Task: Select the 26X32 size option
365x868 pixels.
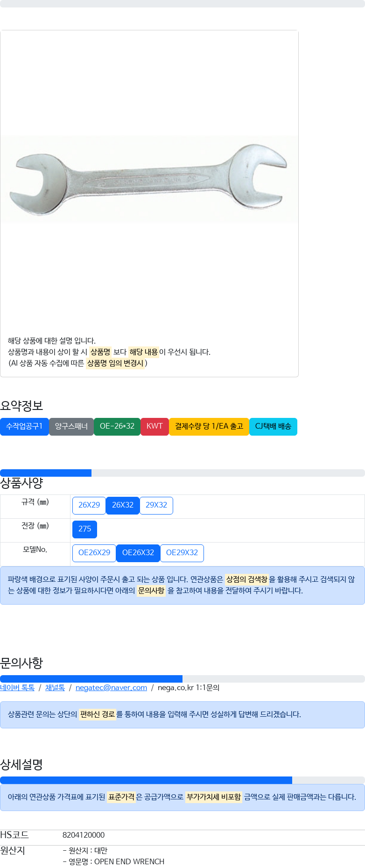Action: pyautogui.click(x=123, y=505)
